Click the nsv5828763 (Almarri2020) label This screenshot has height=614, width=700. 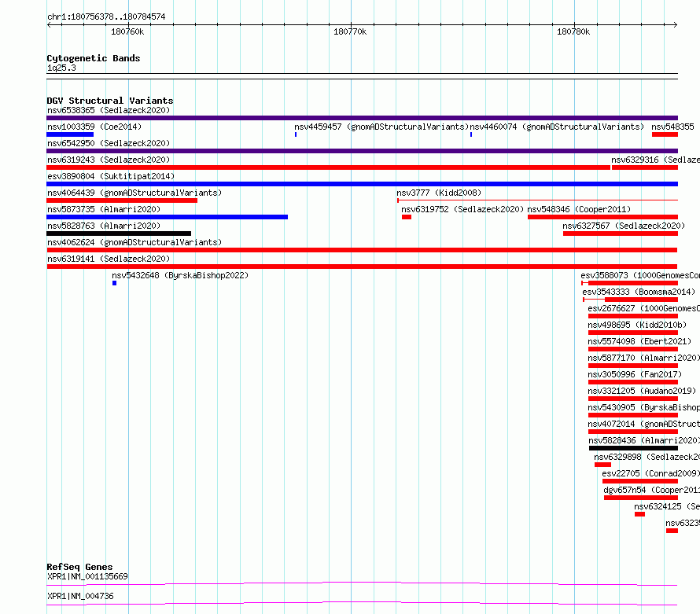104,226
